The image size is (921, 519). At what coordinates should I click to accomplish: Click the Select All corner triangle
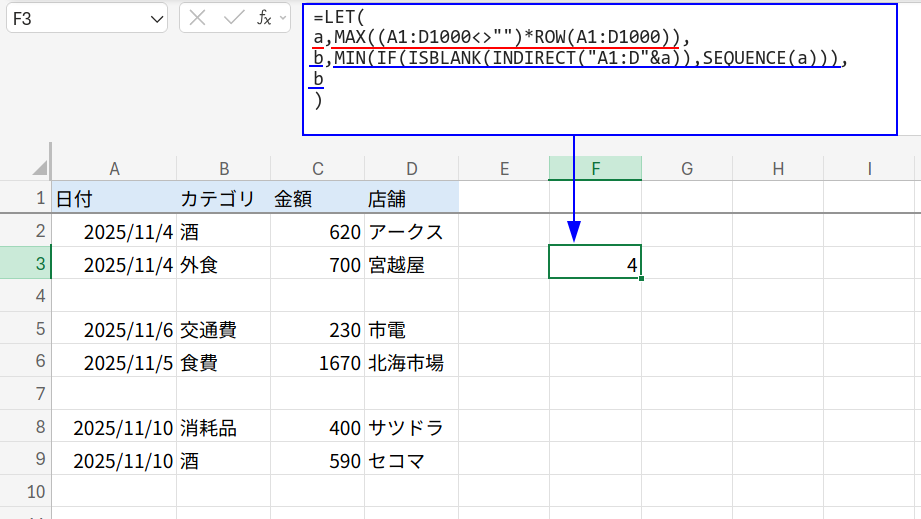click(x=39, y=168)
